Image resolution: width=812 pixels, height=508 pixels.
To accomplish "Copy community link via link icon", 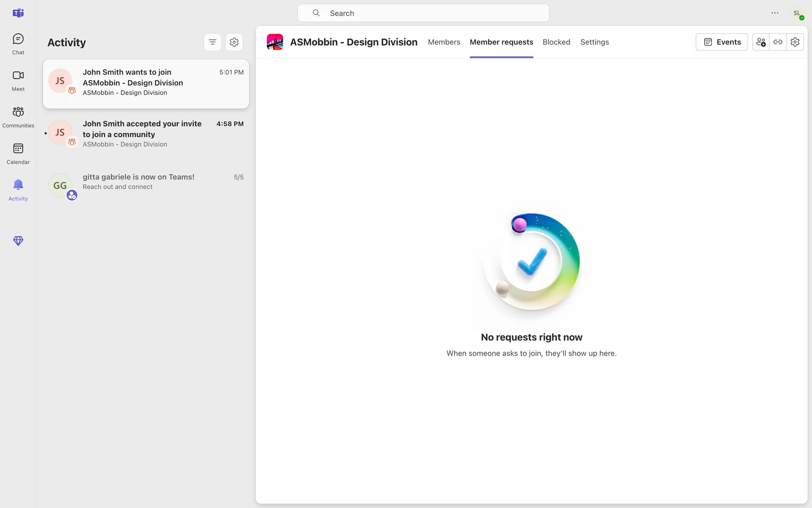I will tap(777, 42).
